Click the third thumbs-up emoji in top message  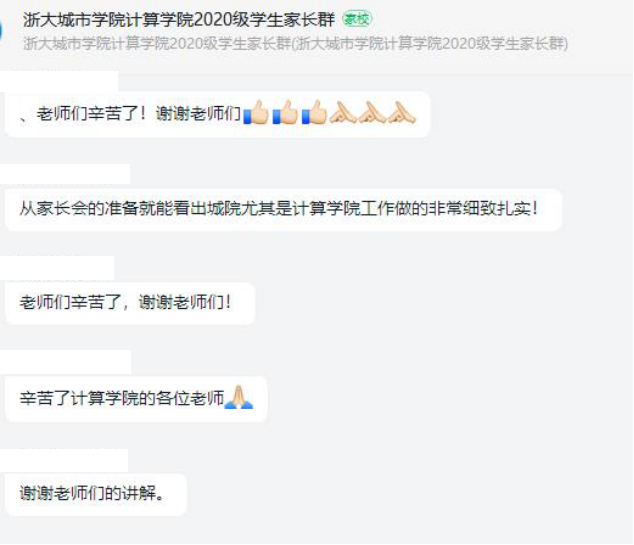pos(314,112)
